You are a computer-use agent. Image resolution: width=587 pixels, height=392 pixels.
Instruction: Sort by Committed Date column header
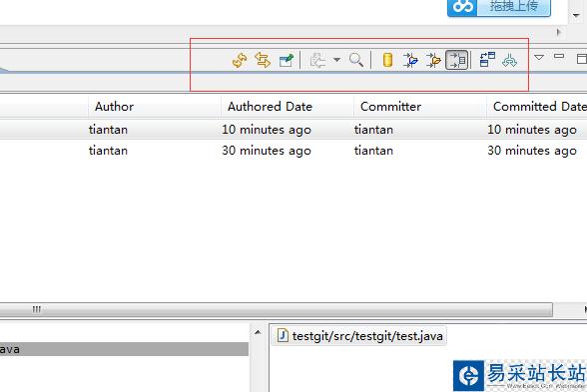(x=537, y=106)
